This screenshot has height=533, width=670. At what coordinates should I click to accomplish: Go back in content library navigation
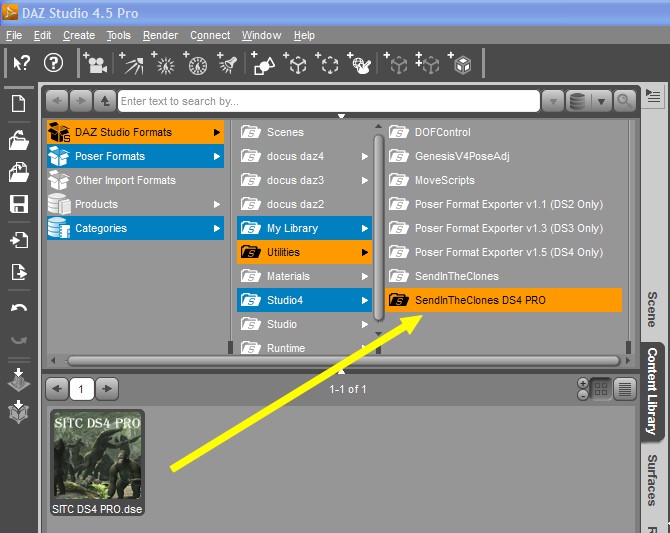tap(57, 101)
